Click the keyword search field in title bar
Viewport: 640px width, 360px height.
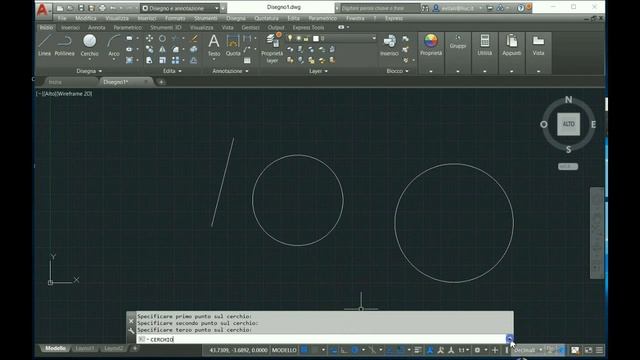click(x=379, y=8)
